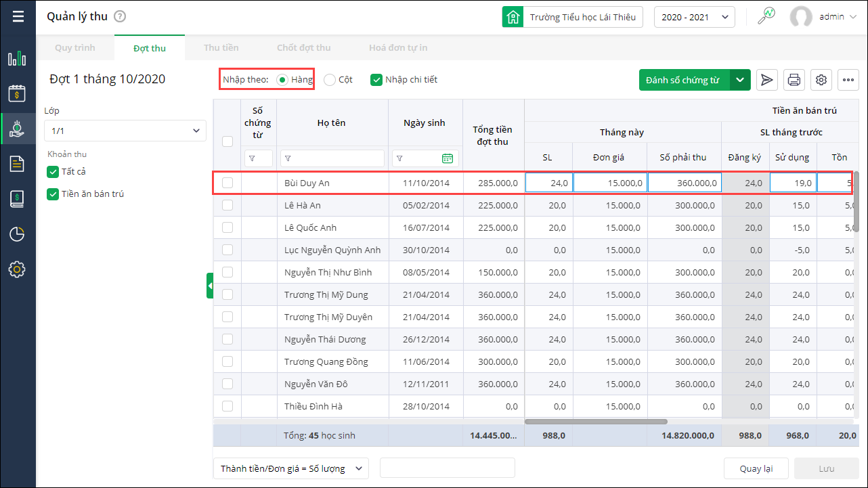Click the printer icon
This screenshot has width=868, height=488.
[x=794, y=80]
